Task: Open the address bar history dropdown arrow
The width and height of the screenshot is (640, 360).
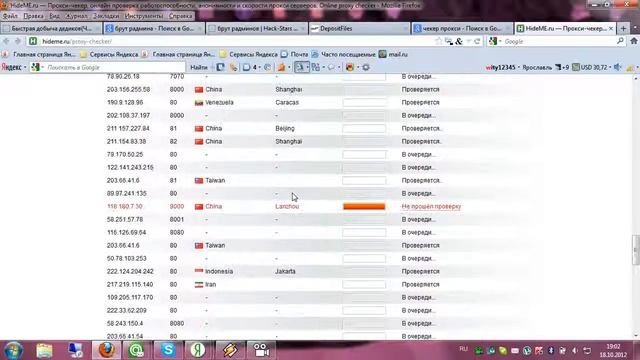Action: tap(469, 41)
